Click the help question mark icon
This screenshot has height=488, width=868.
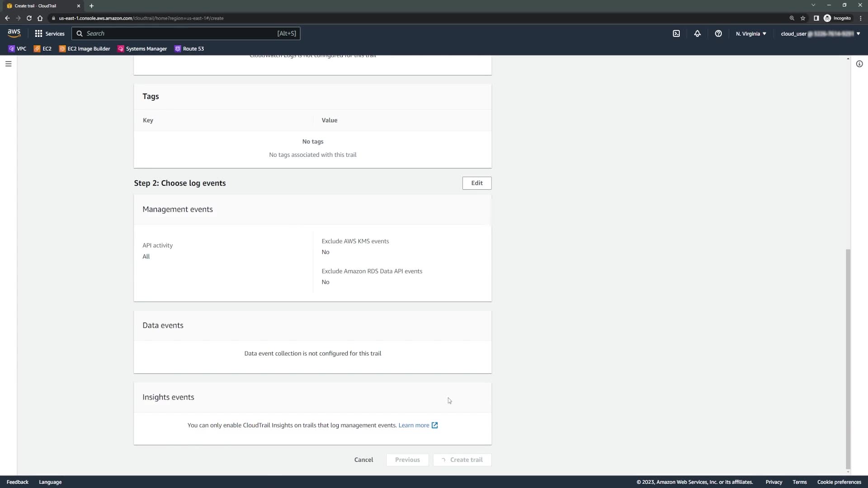coord(718,33)
